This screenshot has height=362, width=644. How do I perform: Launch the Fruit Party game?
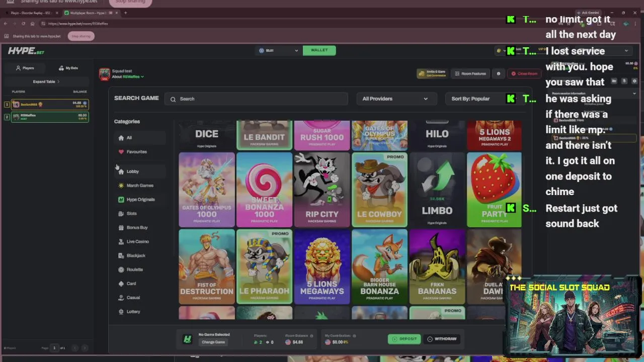[x=495, y=190]
